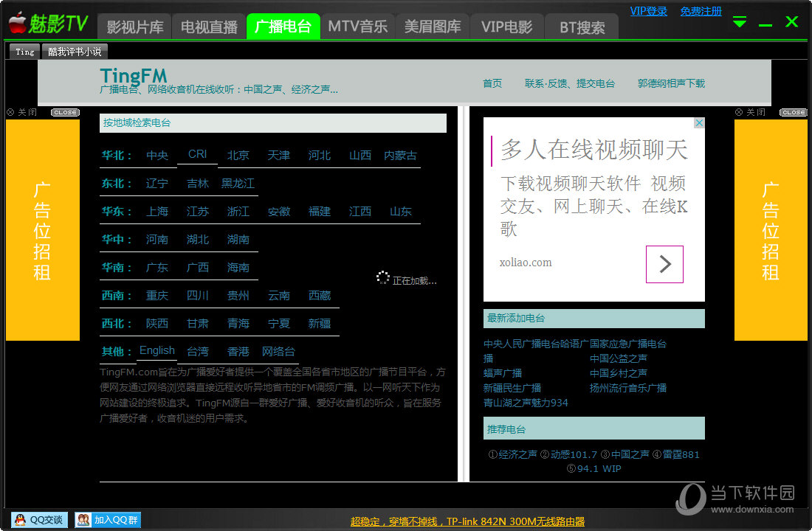Open English radio stations
Viewport: 812px width, 531px height.
tap(157, 350)
